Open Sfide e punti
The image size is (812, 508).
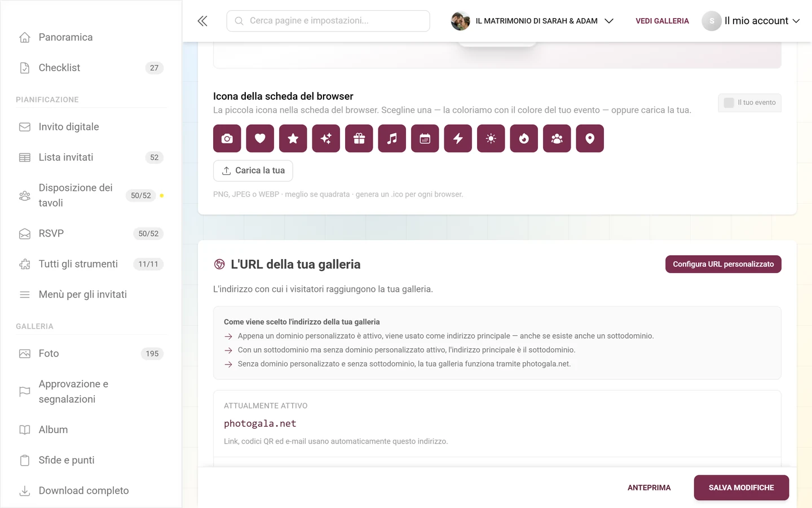coord(90,461)
